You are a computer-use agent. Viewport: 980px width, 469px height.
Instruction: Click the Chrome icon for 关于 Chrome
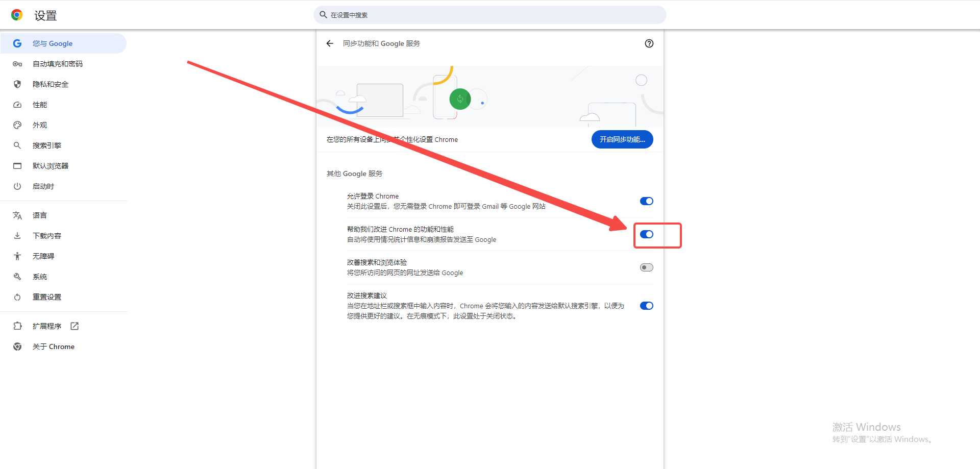click(x=17, y=347)
